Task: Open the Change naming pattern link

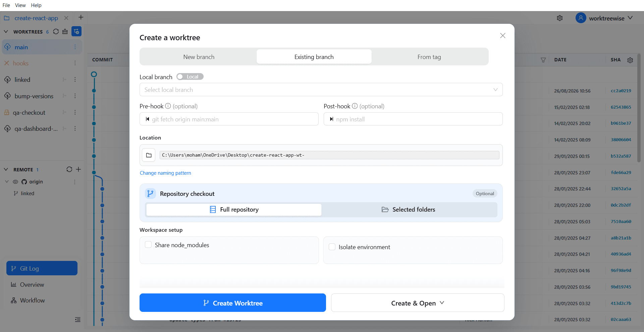Action: tap(165, 173)
